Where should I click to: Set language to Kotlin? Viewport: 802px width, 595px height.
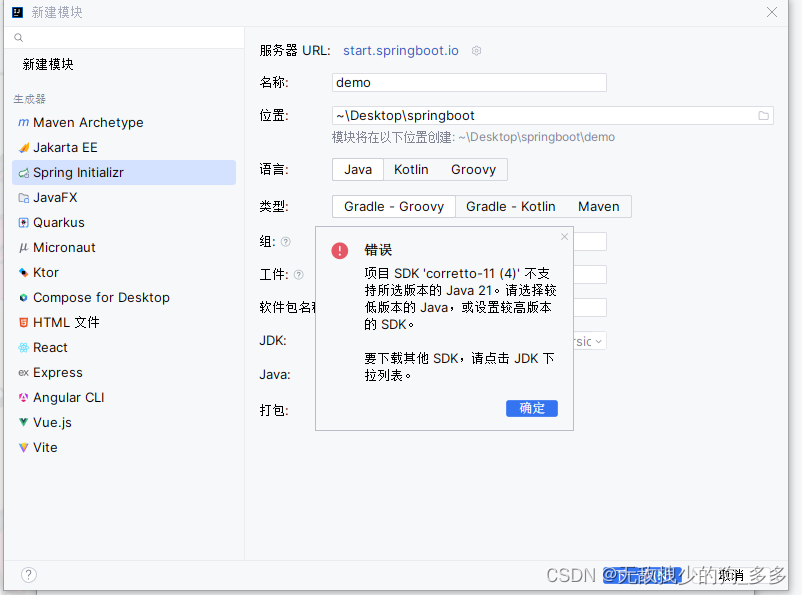click(411, 170)
